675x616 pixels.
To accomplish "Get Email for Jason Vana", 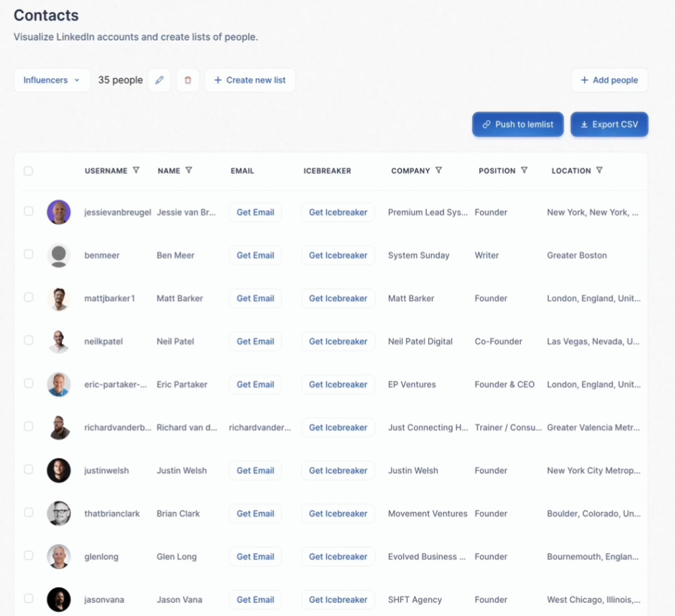I will pyautogui.click(x=255, y=600).
